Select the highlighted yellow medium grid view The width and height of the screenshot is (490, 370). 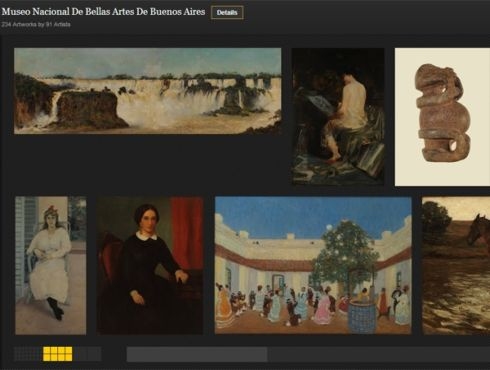(58, 354)
